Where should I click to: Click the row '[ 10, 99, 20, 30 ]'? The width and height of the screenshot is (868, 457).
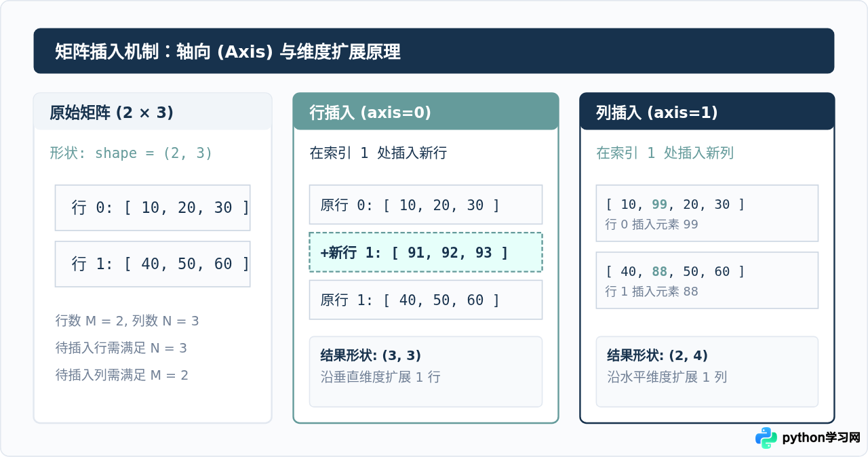(x=675, y=204)
